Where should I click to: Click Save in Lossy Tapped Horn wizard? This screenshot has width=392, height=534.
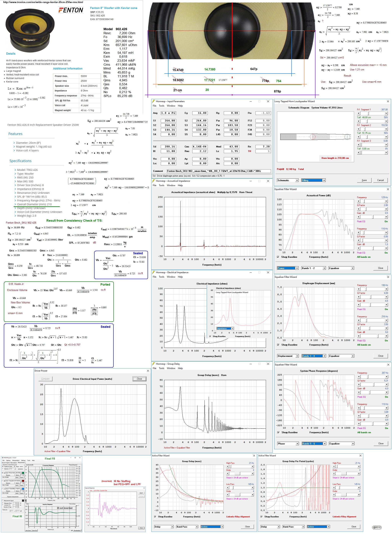coord(364,180)
